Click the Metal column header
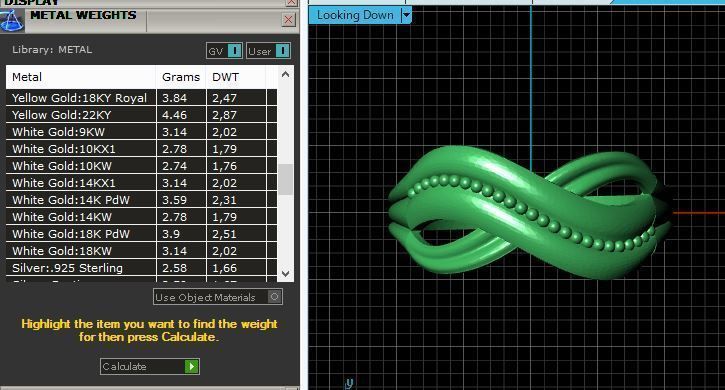The image size is (725, 390). click(81, 77)
